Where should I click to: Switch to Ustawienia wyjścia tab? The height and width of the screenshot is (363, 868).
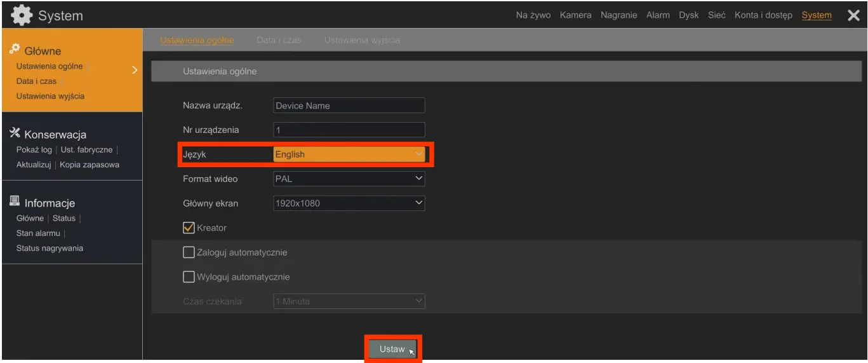click(x=362, y=40)
